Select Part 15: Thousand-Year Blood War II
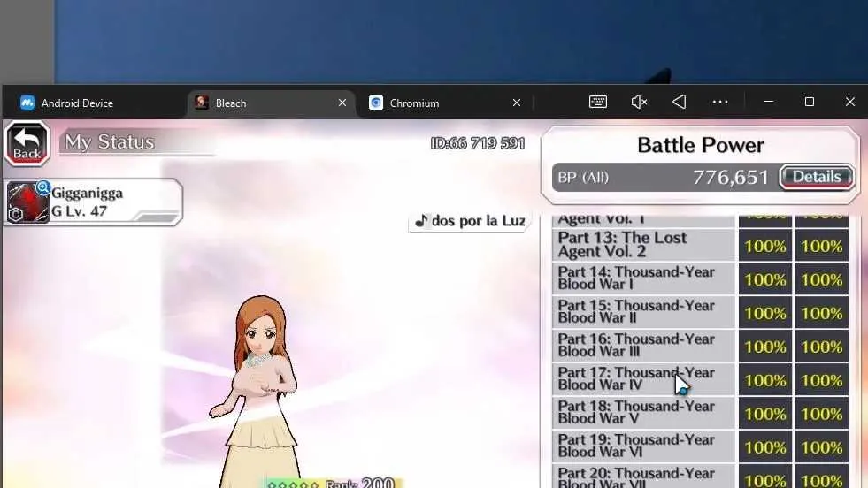868x488 pixels. pos(643,312)
